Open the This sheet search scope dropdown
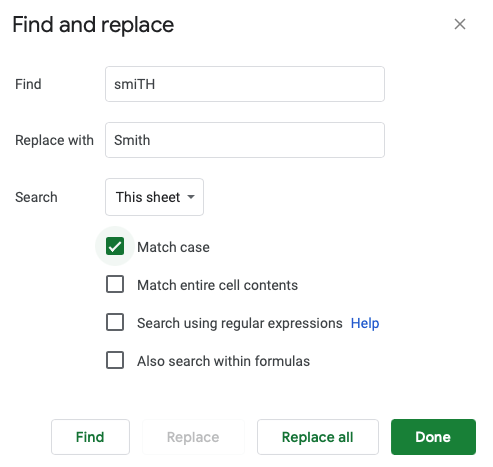Screen dimensions: 493x467 [154, 197]
